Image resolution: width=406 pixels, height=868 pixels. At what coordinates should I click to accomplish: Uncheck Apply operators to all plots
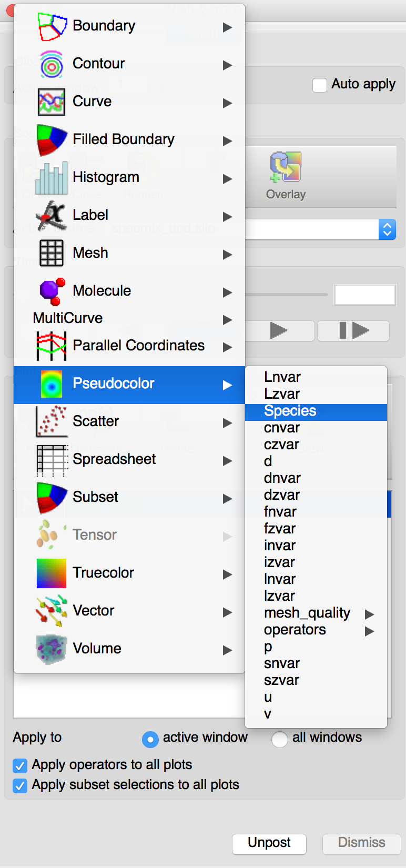point(20,765)
